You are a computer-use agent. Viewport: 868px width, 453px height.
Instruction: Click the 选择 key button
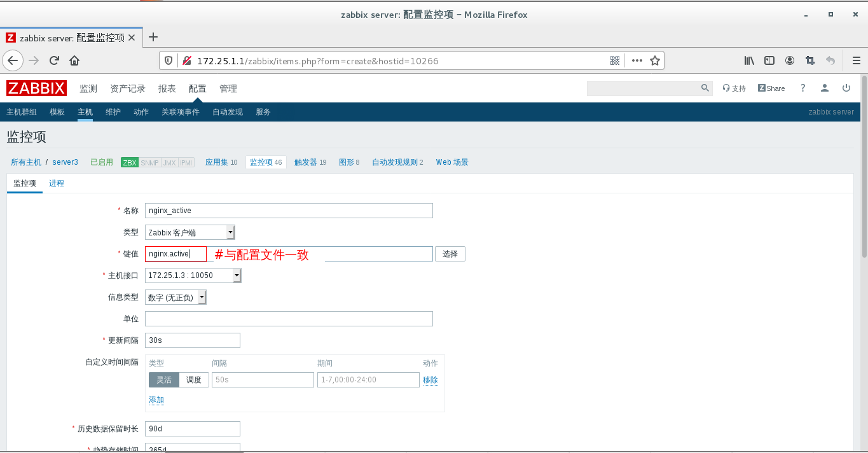pyautogui.click(x=450, y=254)
